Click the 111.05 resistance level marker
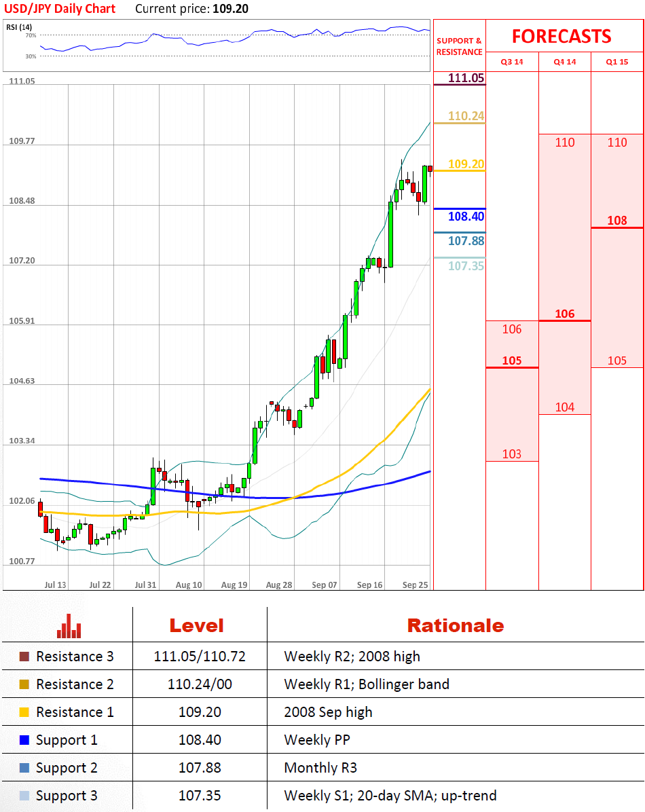Screen dimensions: 645x812 (x=466, y=78)
